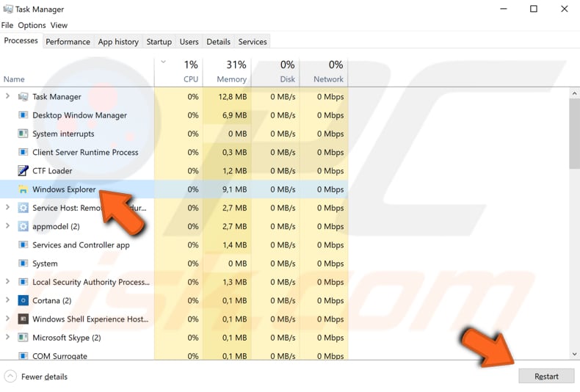
Task: Sort processes by the Network column
Action: tap(324, 73)
